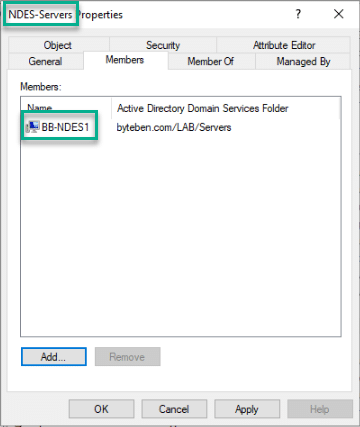Switch to the Managed By tab
This screenshot has height=427, width=360.
tap(303, 61)
